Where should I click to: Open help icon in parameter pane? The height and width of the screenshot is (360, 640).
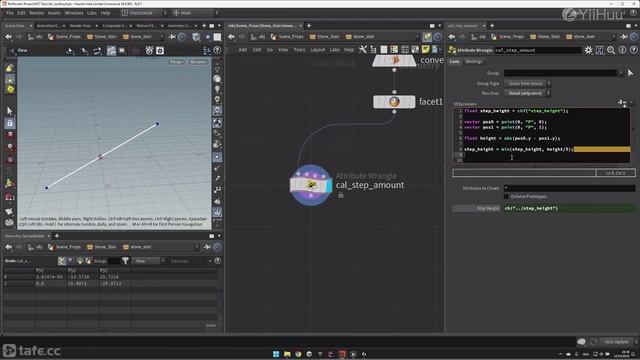click(x=633, y=50)
